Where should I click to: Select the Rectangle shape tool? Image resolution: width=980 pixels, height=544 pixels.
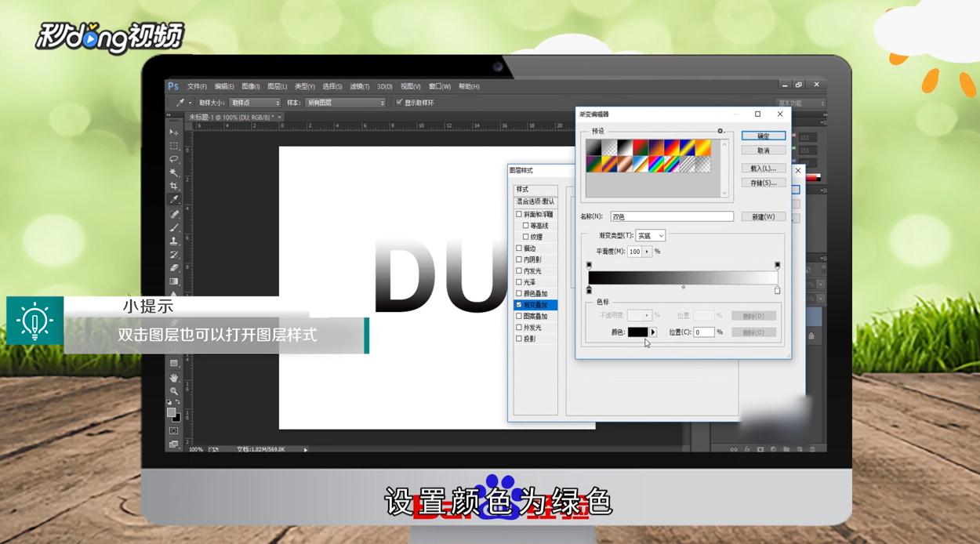click(x=174, y=364)
